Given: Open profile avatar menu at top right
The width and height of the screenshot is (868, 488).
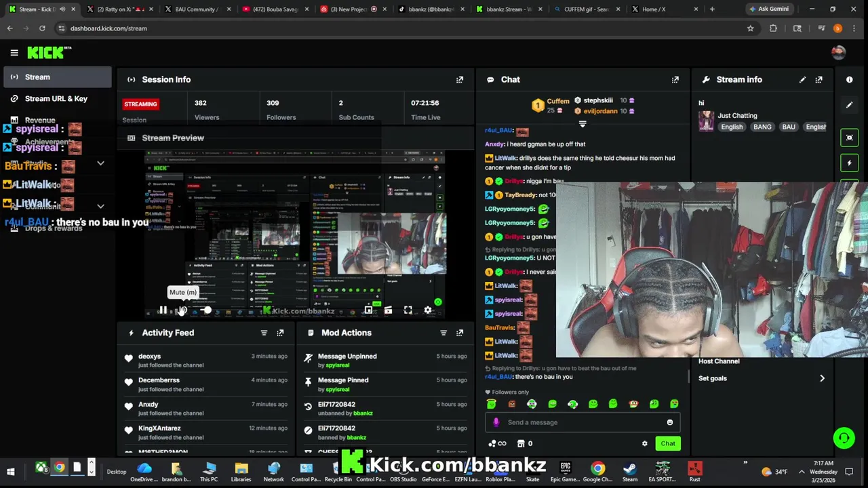Looking at the screenshot, I should [838, 52].
